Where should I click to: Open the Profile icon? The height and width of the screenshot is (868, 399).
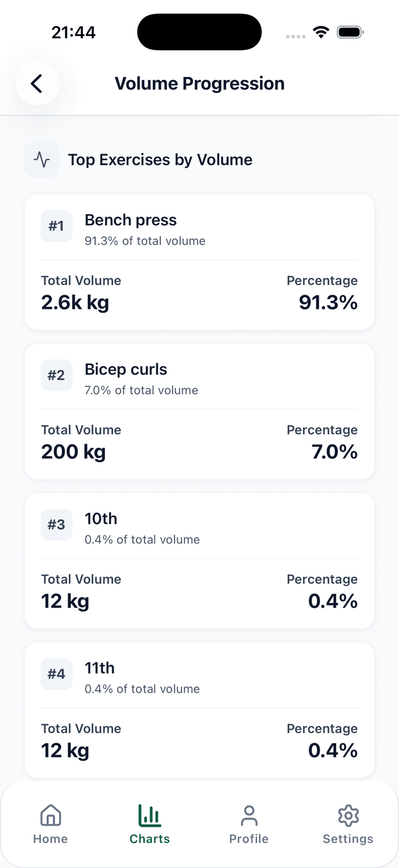(249, 814)
